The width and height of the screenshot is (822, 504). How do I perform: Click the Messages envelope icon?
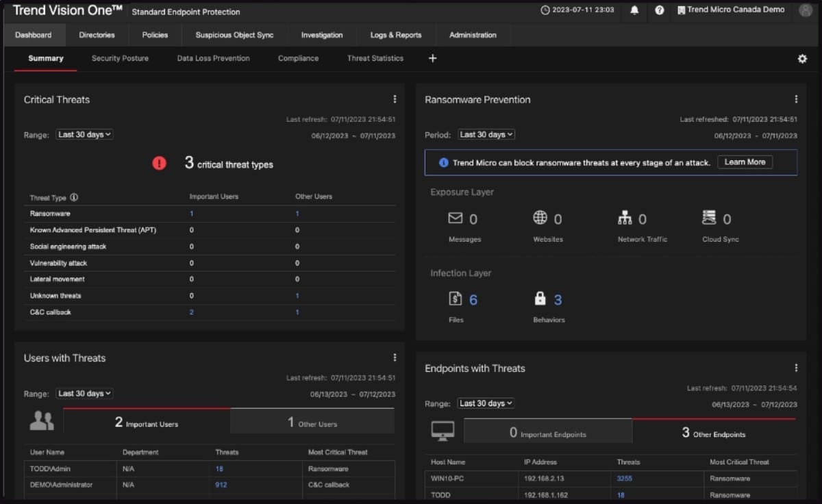[456, 218]
